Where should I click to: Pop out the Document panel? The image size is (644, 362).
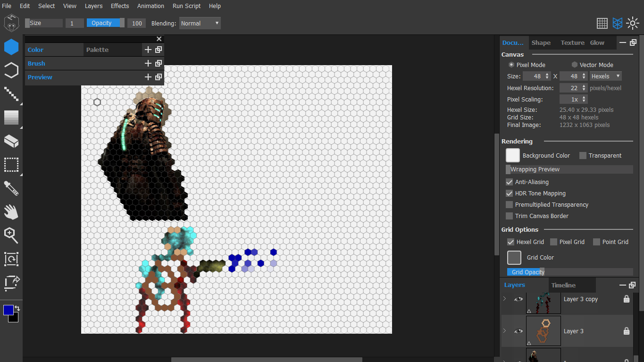tap(633, 42)
